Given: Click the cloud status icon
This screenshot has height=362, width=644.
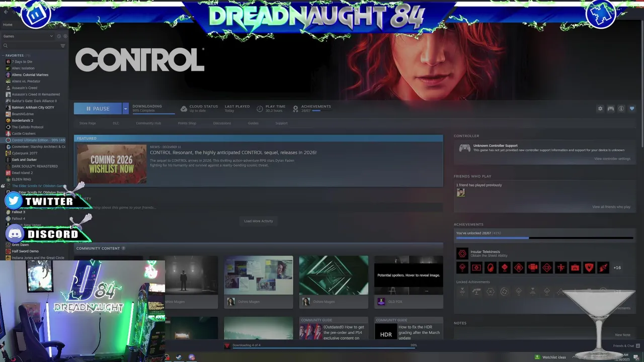Looking at the screenshot, I should tap(184, 109).
